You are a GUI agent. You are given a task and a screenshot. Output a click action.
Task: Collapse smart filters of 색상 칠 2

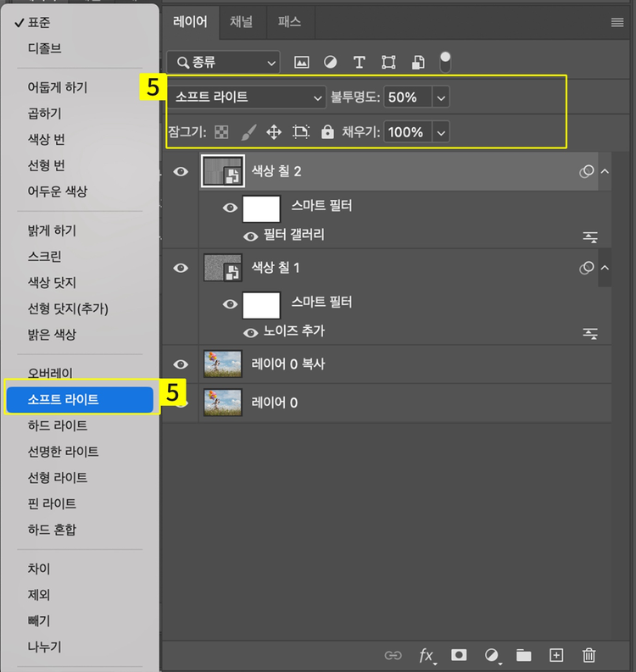(605, 171)
